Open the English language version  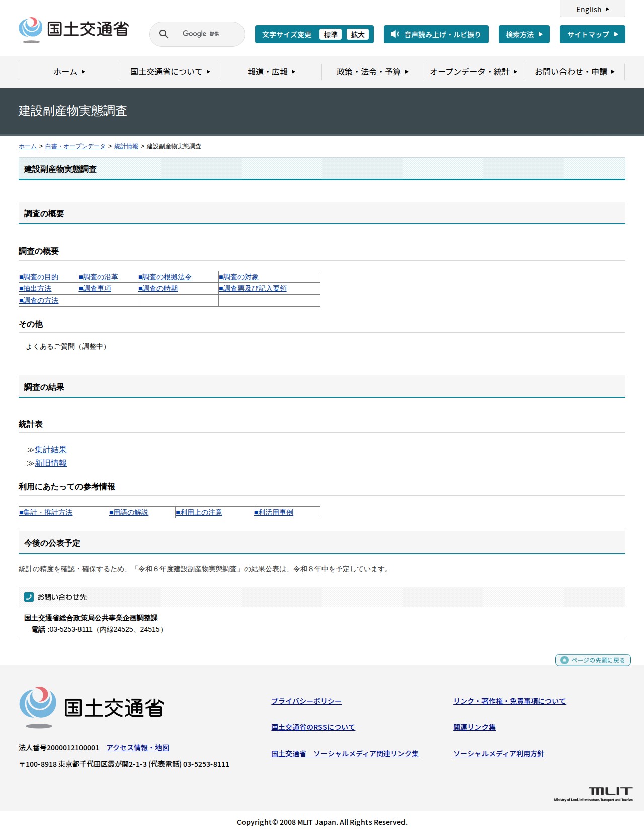(593, 9)
